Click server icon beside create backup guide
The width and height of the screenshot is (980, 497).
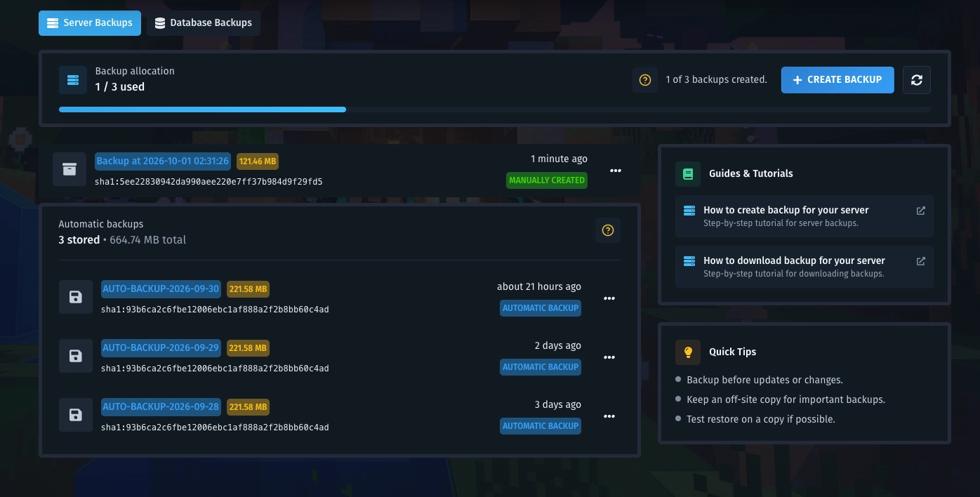point(689,211)
